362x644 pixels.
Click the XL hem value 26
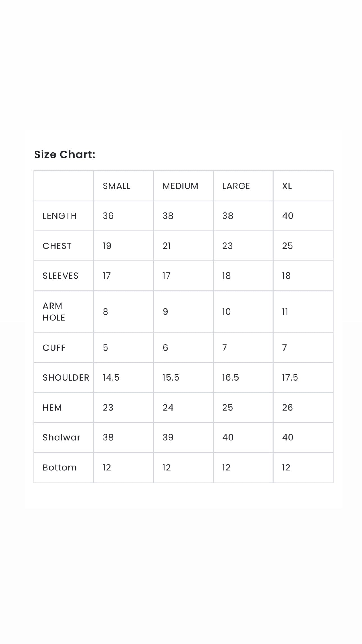[287, 408]
